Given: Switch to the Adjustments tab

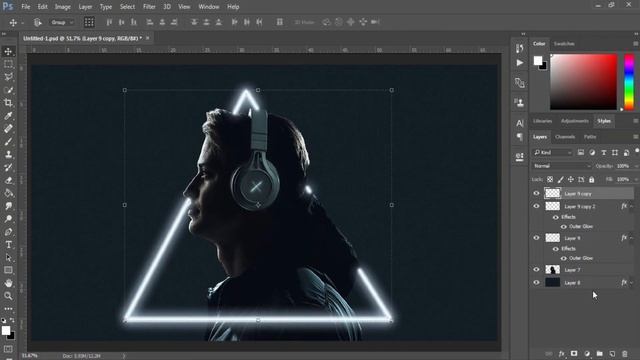Looking at the screenshot, I should (x=575, y=121).
